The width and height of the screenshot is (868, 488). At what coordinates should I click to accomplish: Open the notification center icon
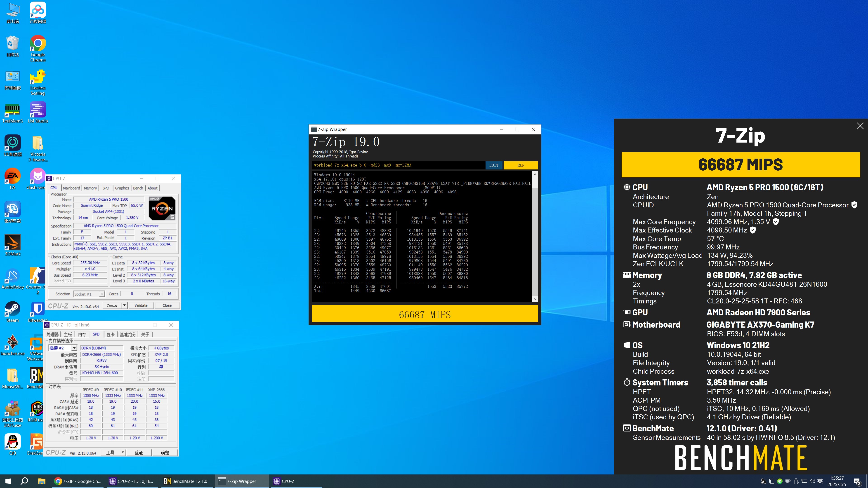(x=857, y=481)
